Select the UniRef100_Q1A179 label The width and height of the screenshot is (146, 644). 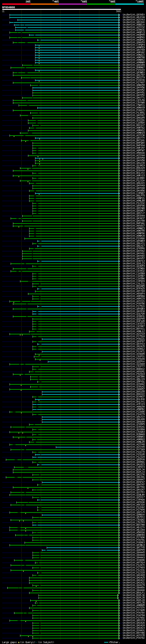tap(134, 585)
